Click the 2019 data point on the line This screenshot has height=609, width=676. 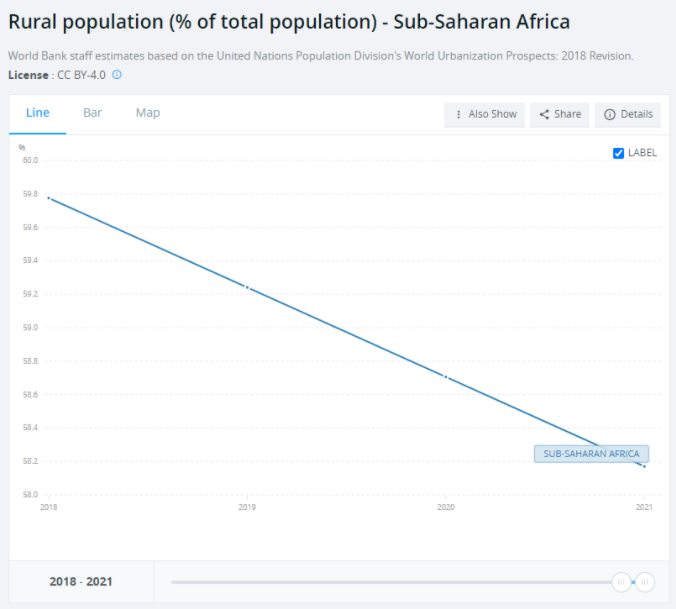tap(247, 288)
